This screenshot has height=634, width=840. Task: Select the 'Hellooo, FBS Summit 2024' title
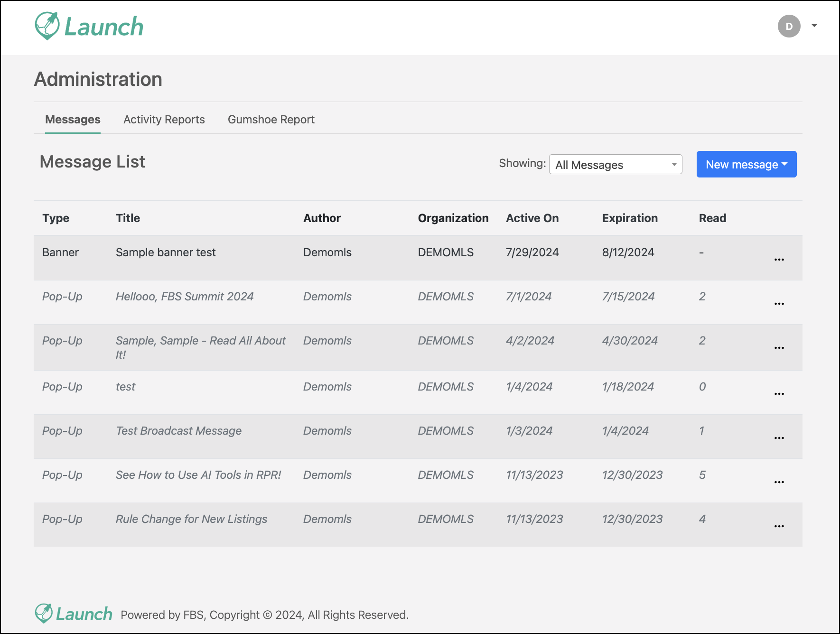click(x=185, y=297)
